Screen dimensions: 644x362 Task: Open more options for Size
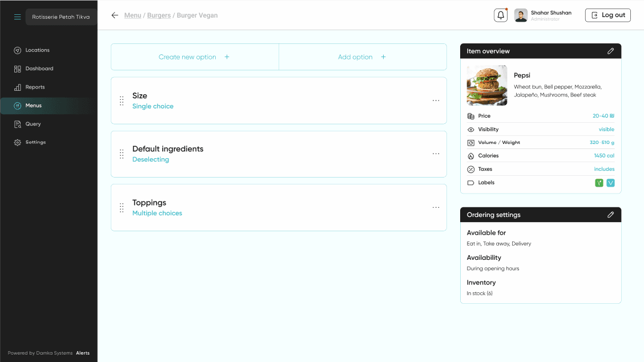436,100
